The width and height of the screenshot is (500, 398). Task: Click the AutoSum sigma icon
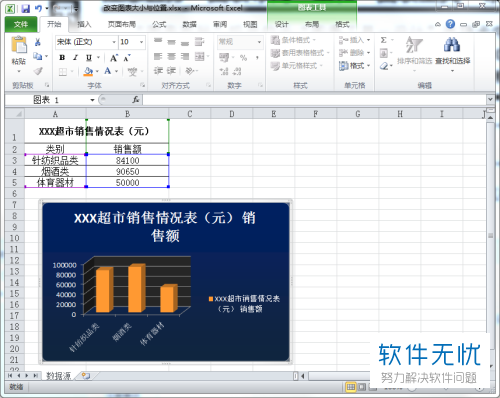(x=384, y=40)
